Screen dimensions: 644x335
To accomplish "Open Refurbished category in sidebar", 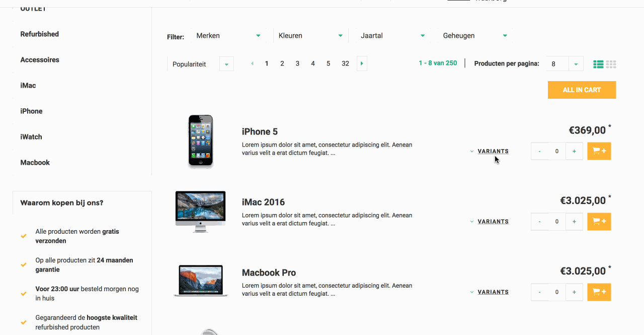I will pyautogui.click(x=40, y=34).
